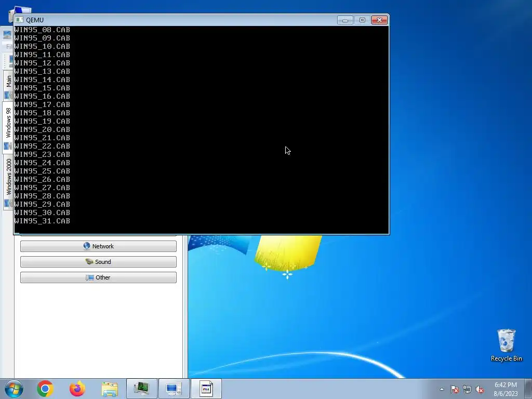Image resolution: width=532 pixels, height=399 pixels.
Task: Minimize the QEMU window
Action: [x=345, y=20]
